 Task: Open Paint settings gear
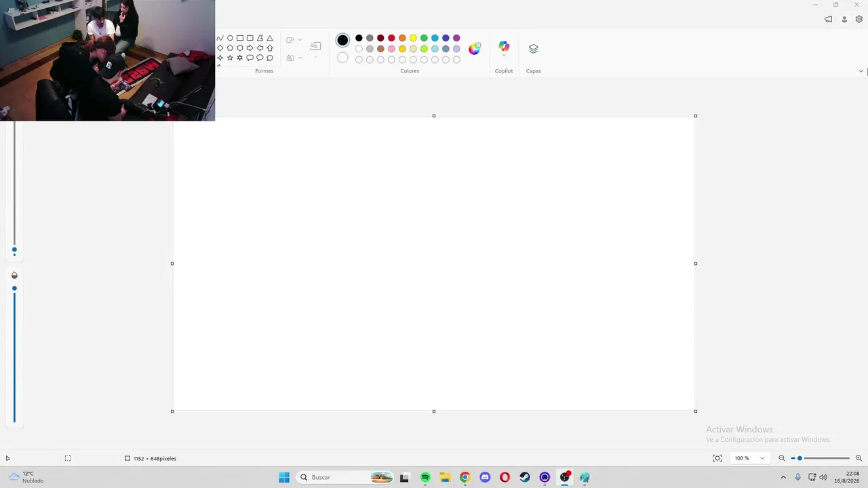(859, 20)
